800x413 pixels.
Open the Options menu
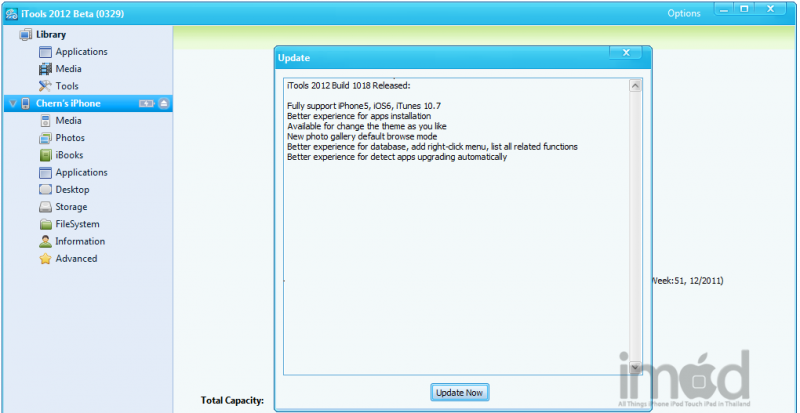tap(684, 13)
